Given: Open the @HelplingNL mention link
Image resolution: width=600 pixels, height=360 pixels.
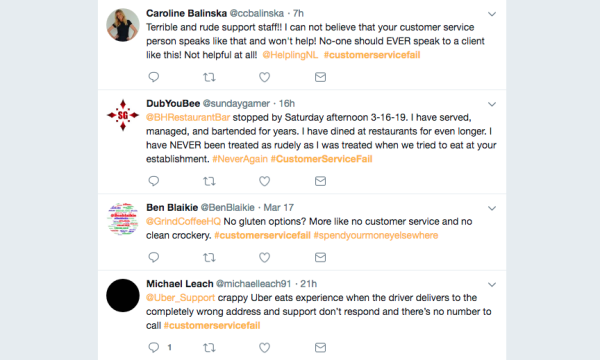Looking at the screenshot, I should (290, 55).
